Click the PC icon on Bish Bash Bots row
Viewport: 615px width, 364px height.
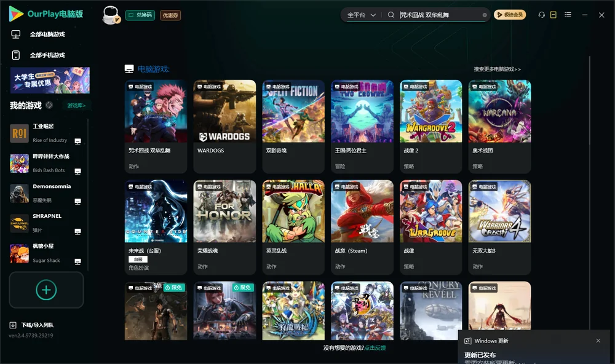(x=77, y=172)
